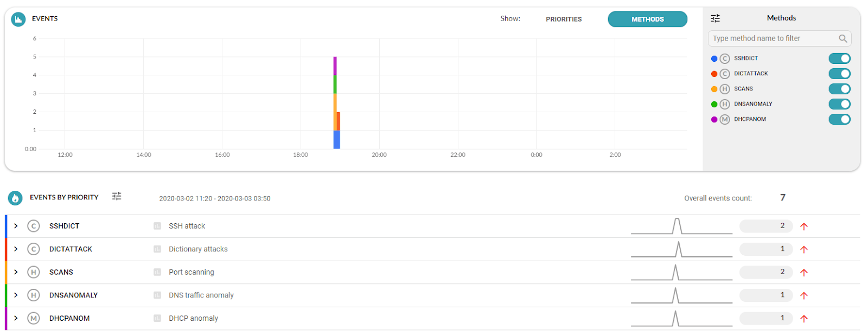
Task: Click SCANS high priority badge in legend
Action: pyautogui.click(x=725, y=89)
